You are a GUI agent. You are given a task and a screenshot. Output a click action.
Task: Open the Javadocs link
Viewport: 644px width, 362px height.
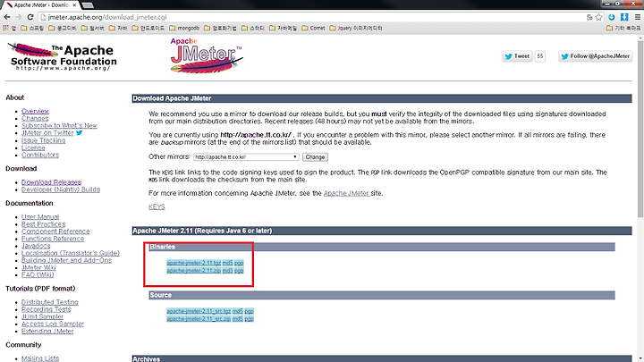pyautogui.click(x=36, y=246)
